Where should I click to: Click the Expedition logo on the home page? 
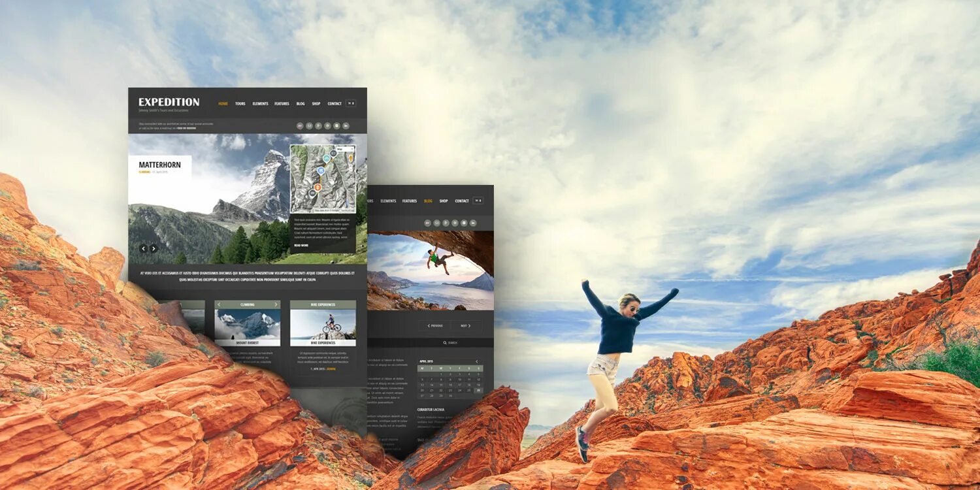pyautogui.click(x=169, y=102)
